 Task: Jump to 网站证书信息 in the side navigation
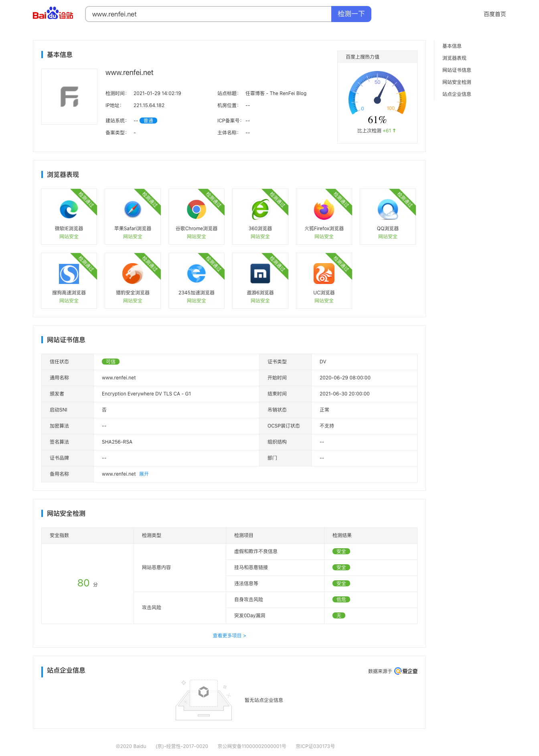(x=457, y=70)
